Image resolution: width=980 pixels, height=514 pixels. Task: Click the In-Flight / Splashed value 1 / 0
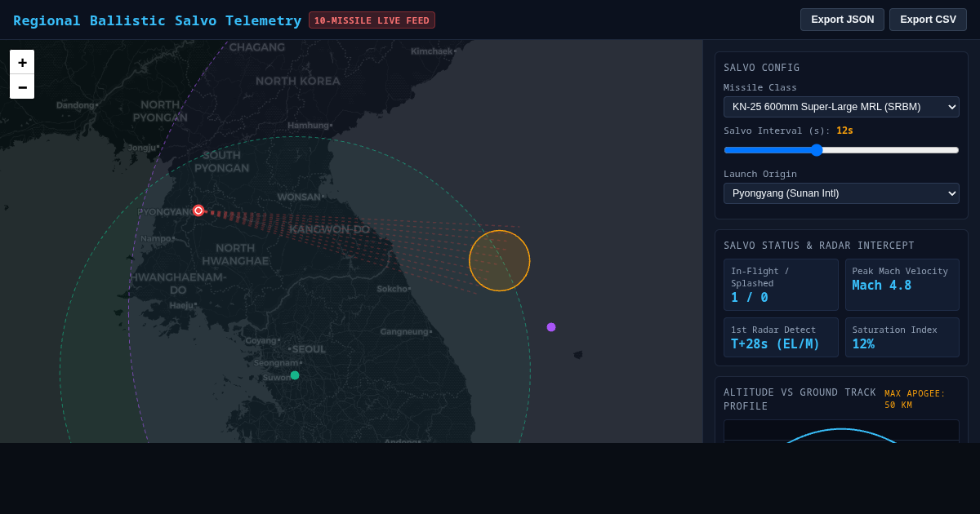(x=750, y=298)
